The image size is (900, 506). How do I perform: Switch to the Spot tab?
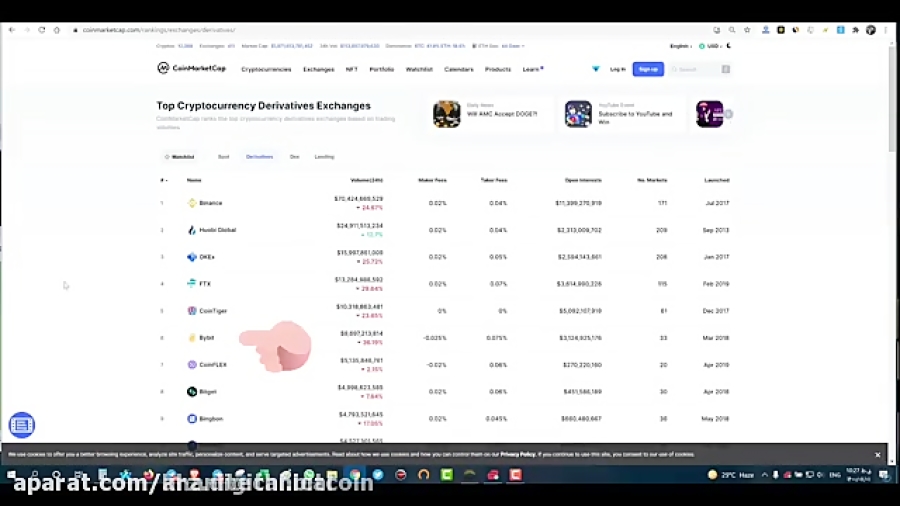[223, 157]
